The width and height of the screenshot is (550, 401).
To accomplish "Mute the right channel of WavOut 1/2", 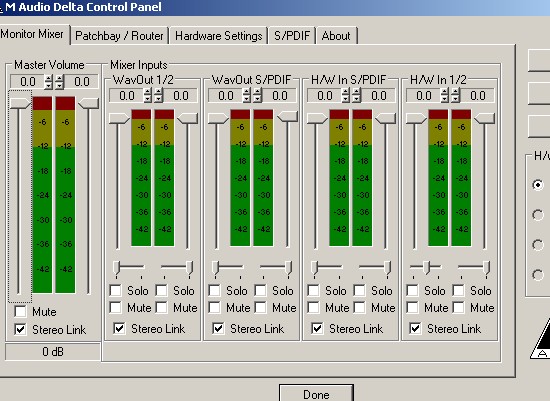I will tap(161, 308).
